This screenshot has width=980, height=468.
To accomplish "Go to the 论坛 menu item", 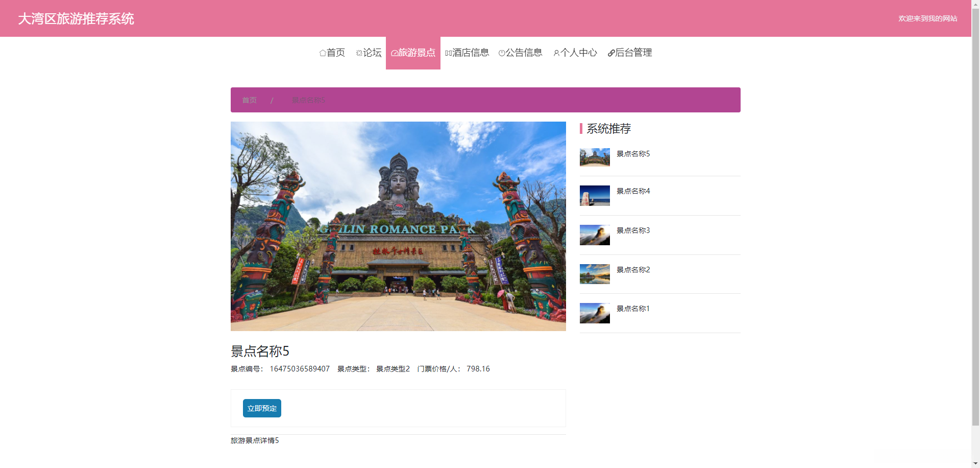I will [x=369, y=53].
